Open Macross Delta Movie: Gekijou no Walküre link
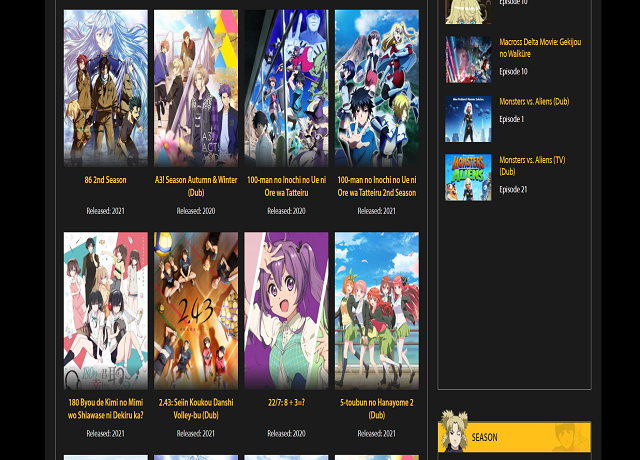Image resolution: width=640 pixels, height=460 pixels. [x=539, y=48]
